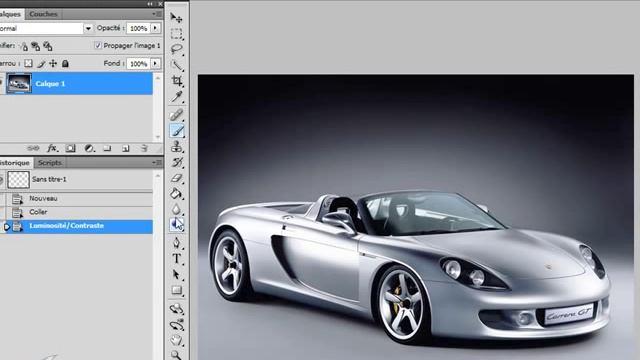Select the Path Selection arrow tool
640x360 pixels.
176,275
